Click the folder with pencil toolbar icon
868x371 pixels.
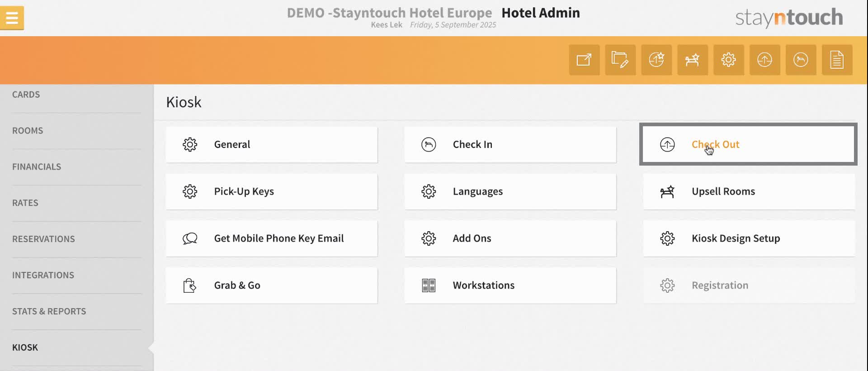pos(620,60)
